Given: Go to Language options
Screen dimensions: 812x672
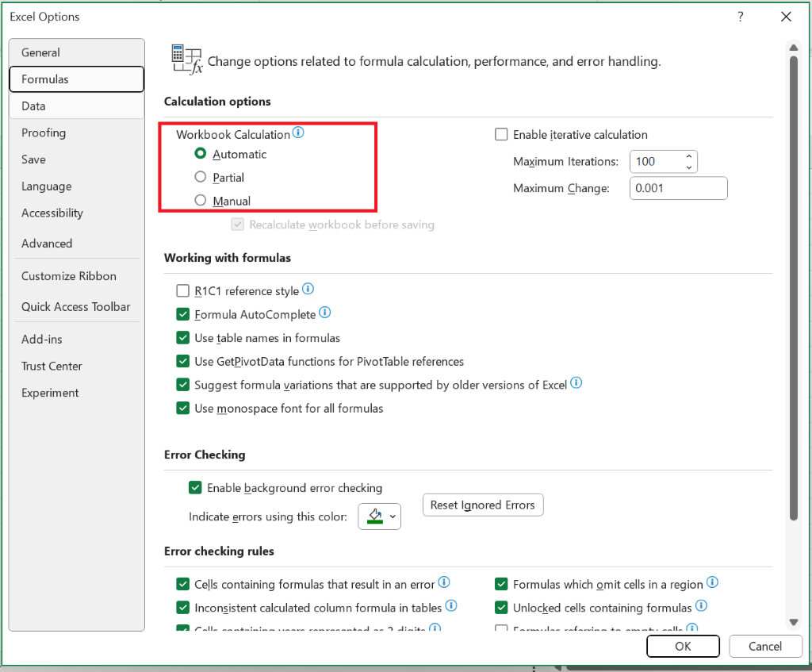Looking at the screenshot, I should (77, 186).
